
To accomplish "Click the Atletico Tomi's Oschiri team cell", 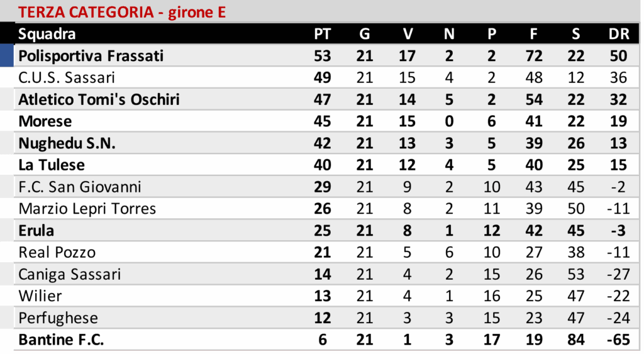I will click(x=99, y=100).
